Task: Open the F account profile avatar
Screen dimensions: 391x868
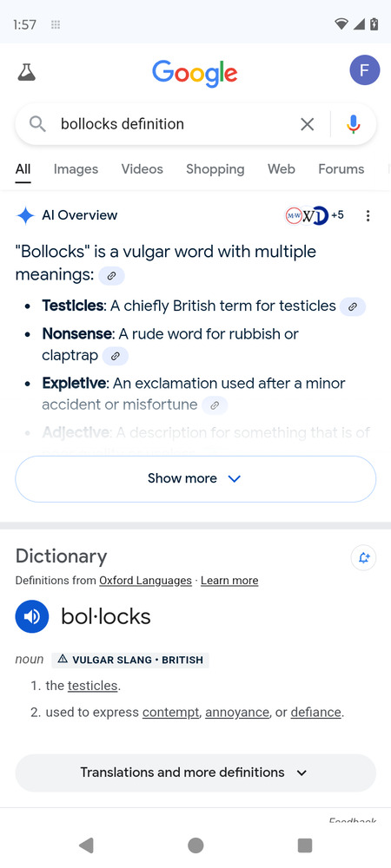Action: pos(364,70)
